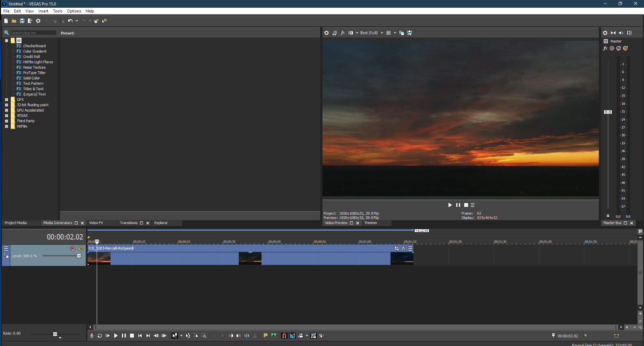Image resolution: width=644 pixels, height=346 pixels.
Task: Open the Tools menu
Action: coord(58,11)
